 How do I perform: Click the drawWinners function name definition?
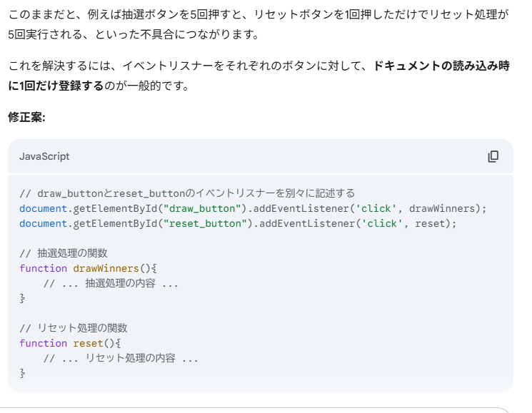click(106, 268)
